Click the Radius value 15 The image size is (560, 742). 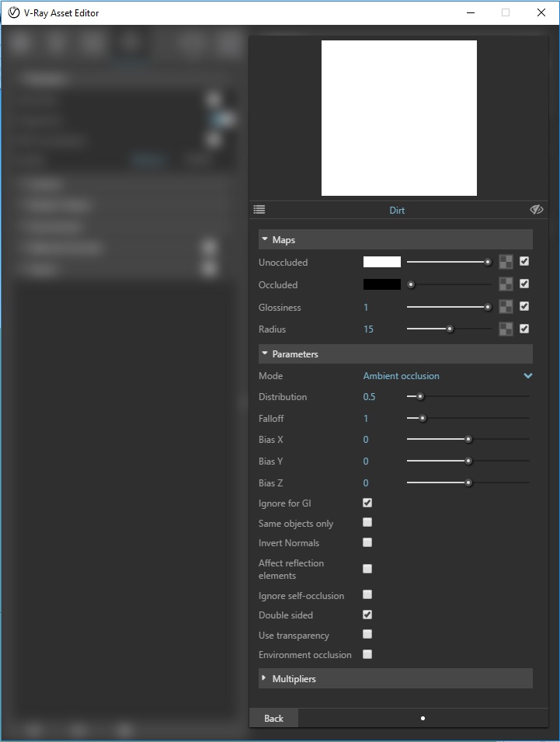tap(368, 329)
